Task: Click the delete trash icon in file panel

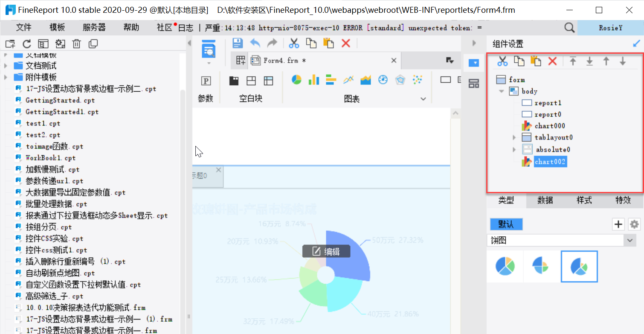Action: point(76,44)
